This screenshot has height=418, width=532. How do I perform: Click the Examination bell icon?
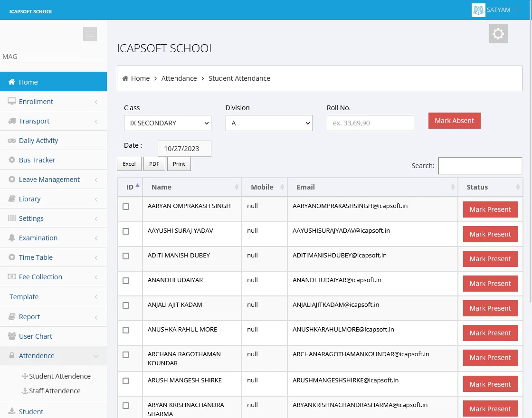12,238
